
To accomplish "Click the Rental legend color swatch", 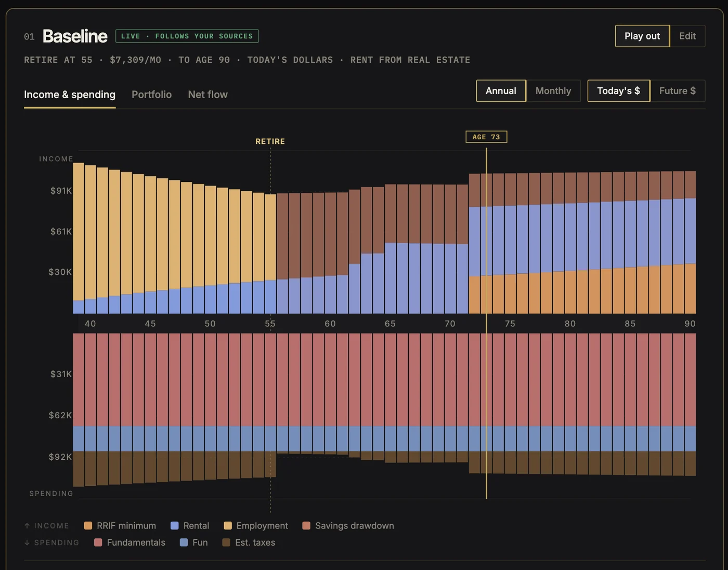I will [175, 526].
